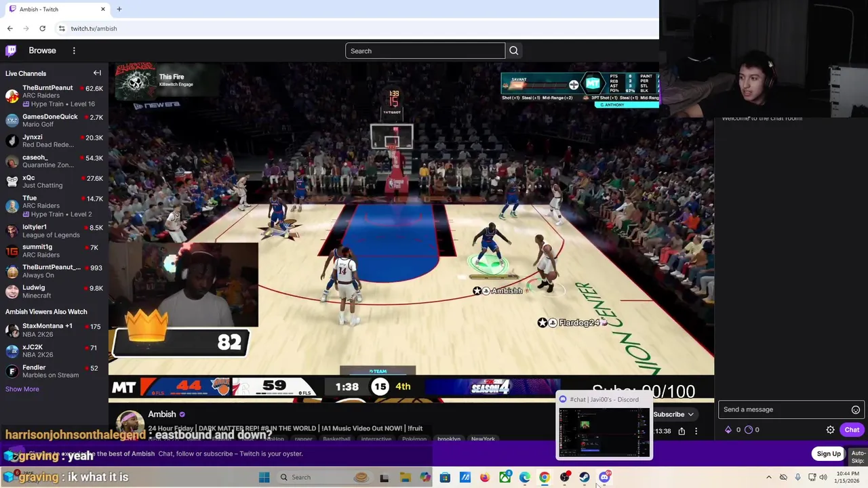Go to caseoh_ channel

click(x=54, y=161)
